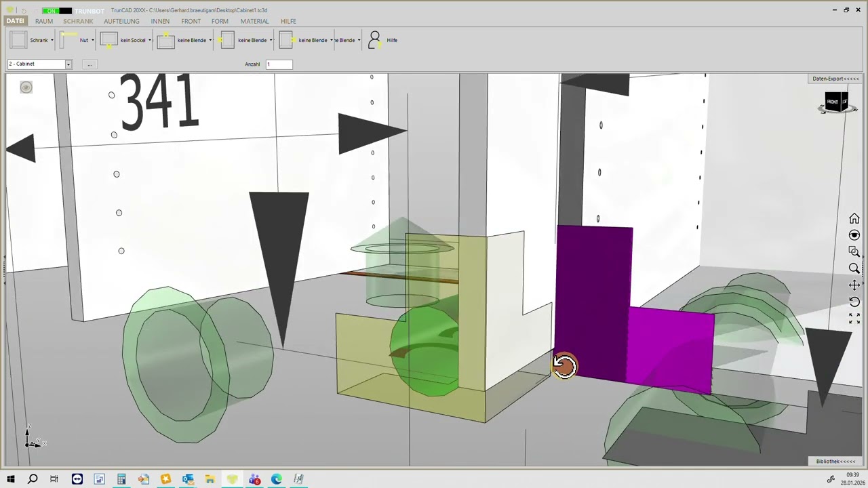Open the Nut dropdown arrow
The width and height of the screenshot is (868, 488).
click(92, 40)
